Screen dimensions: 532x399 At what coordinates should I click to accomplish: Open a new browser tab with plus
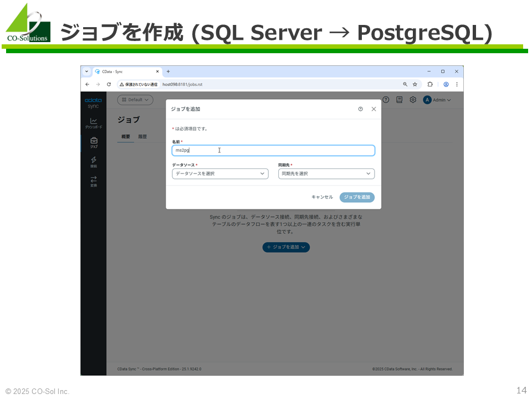pyautogui.click(x=168, y=71)
